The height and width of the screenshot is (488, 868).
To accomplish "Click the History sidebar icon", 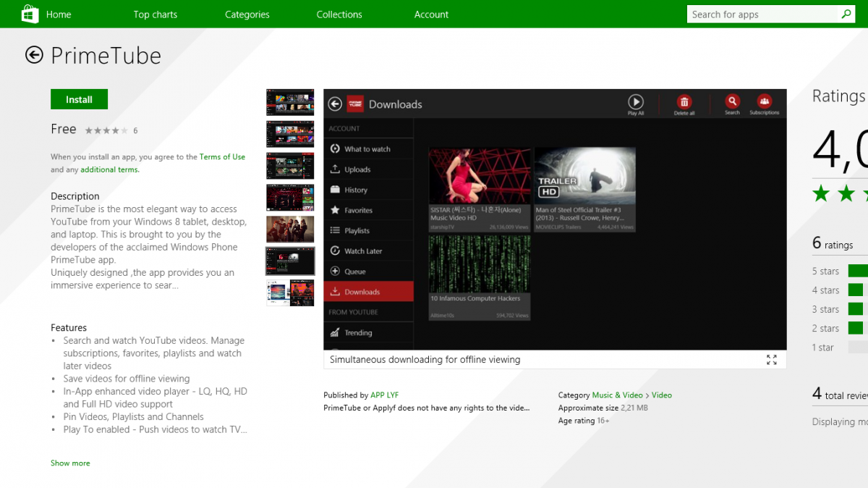I will coord(335,190).
